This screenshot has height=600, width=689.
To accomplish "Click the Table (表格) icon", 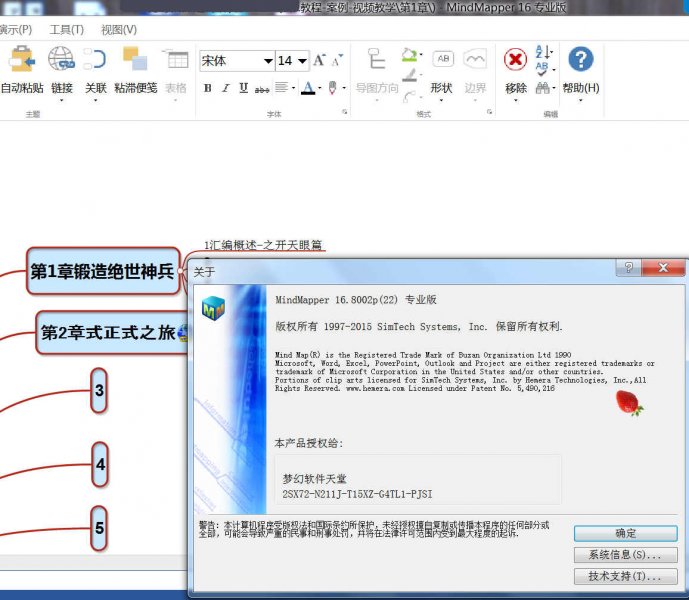I will 175,59.
